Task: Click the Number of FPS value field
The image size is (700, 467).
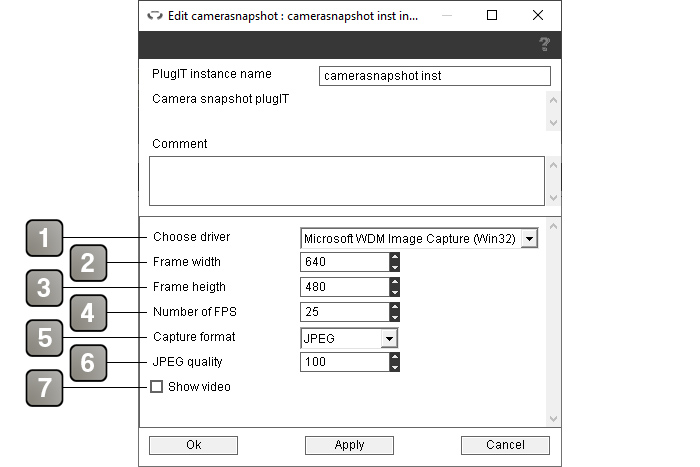Action: coord(345,312)
